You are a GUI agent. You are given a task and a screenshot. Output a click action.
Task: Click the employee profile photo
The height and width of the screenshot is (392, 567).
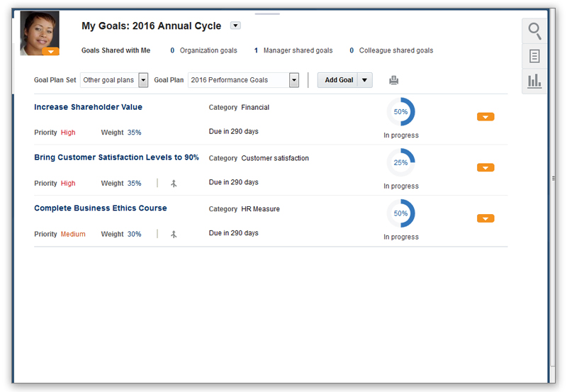point(40,33)
